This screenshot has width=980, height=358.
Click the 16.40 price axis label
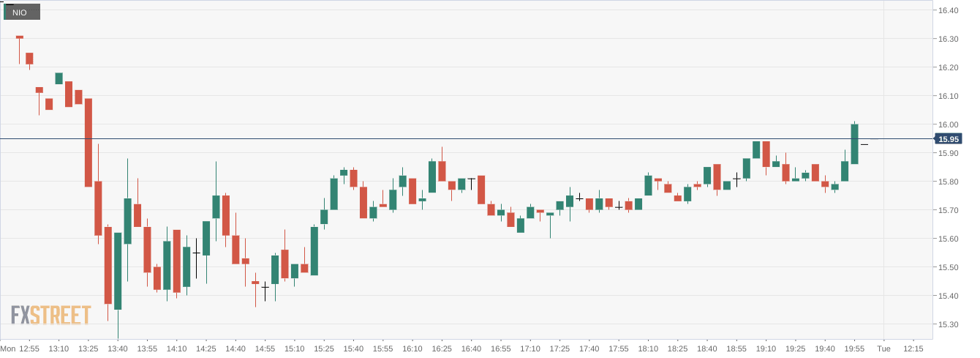[949, 10]
